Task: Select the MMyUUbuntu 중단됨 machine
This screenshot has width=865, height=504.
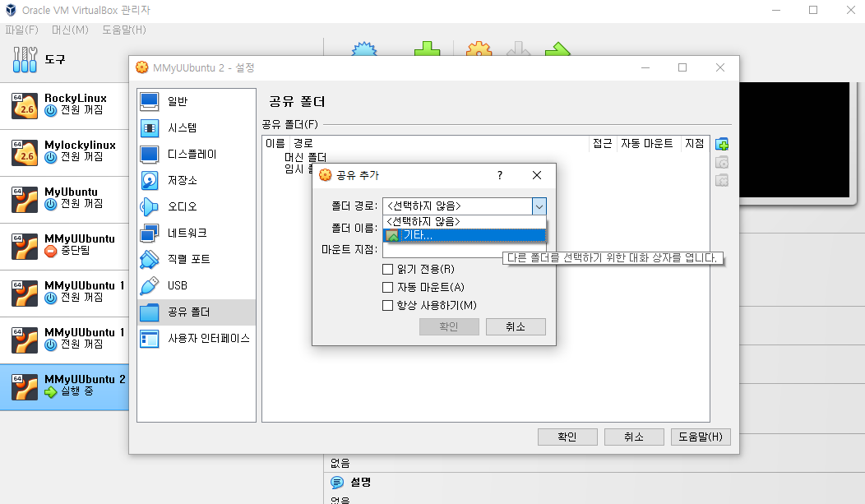Action: pyautogui.click(x=64, y=247)
